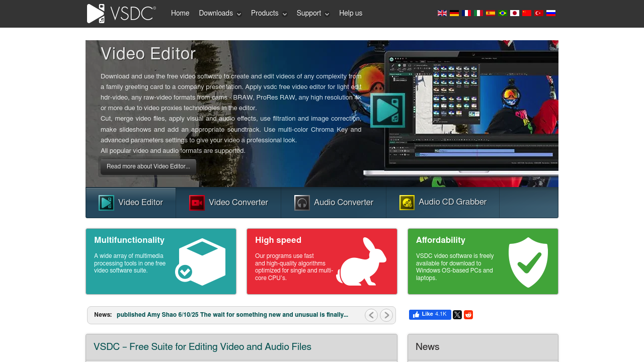Show the previous news item arrow
The image size is (644, 362).
tap(371, 315)
